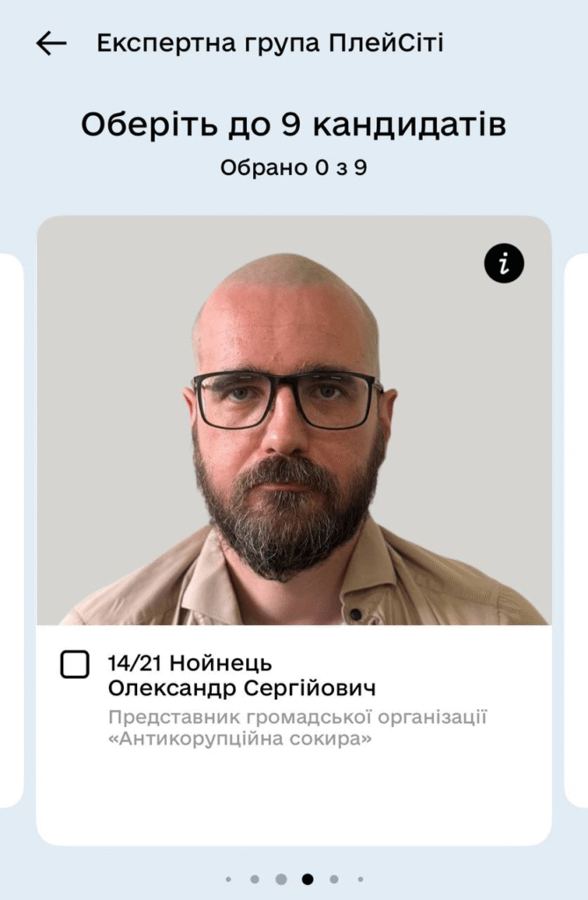This screenshot has height=900, width=588.
Task: Show the previous candidate card at left edge
Action: click(11, 530)
